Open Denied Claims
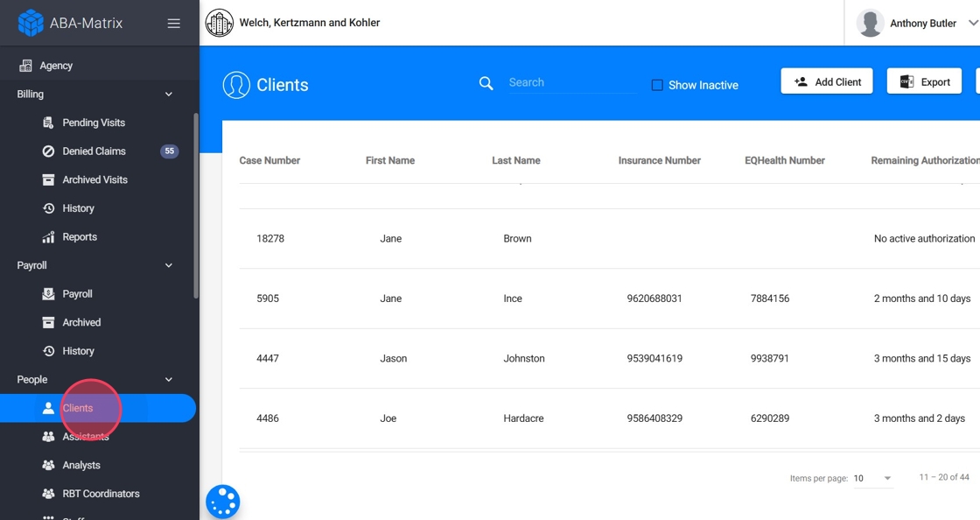The width and height of the screenshot is (980, 520). pyautogui.click(x=94, y=151)
